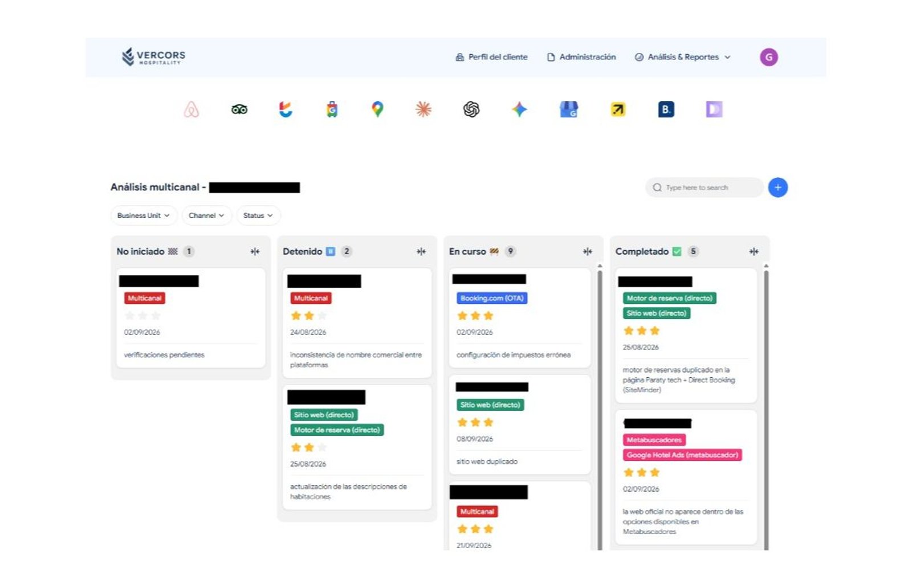Viewport: 912px width, 588px height.
Task: Select the ChatGPT icon
Action: click(471, 109)
